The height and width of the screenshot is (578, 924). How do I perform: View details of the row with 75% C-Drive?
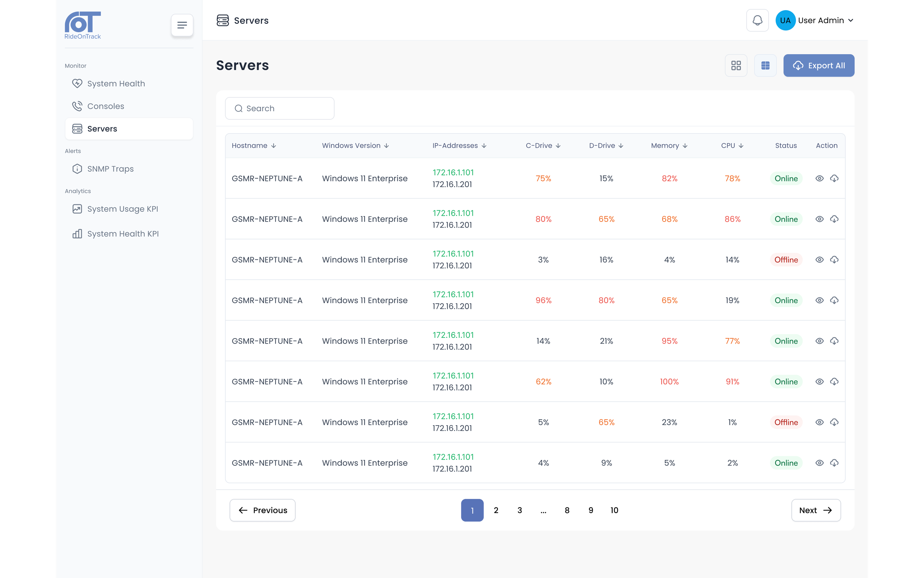819,178
